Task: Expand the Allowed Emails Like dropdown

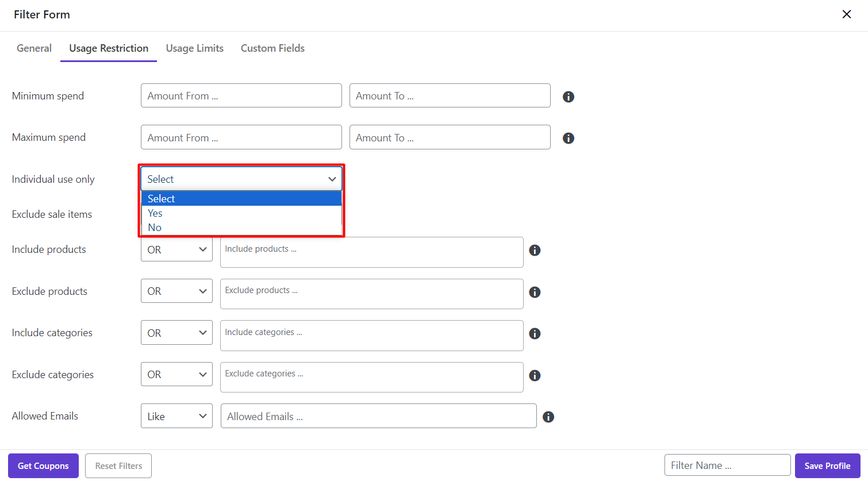Action: pos(176,416)
